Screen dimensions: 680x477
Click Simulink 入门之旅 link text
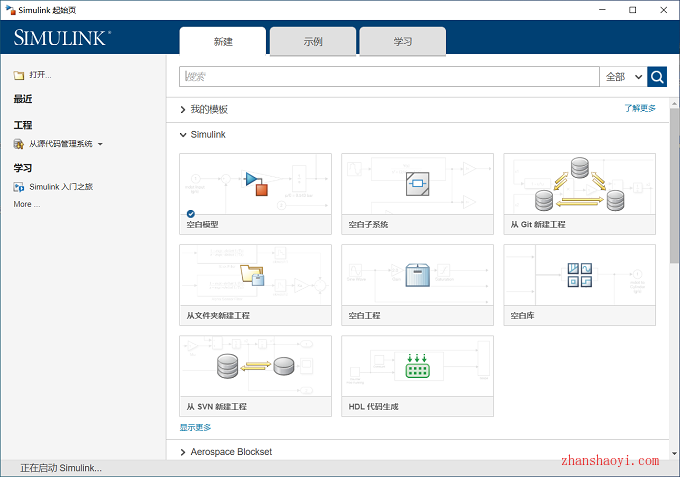(61, 187)
